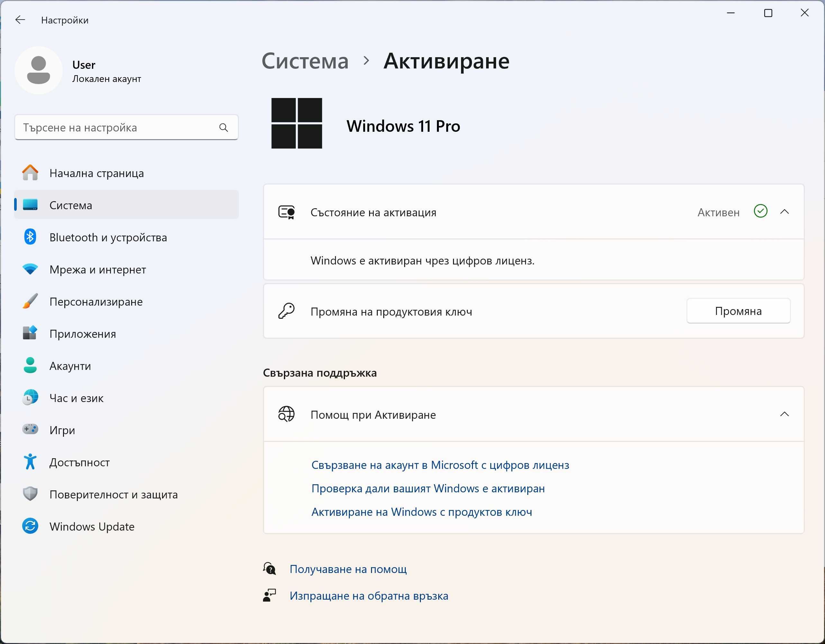Click the Свързана поддръжка heading
Image resolution: width=825 pixels, height=644 pixels.
(320, 373)
